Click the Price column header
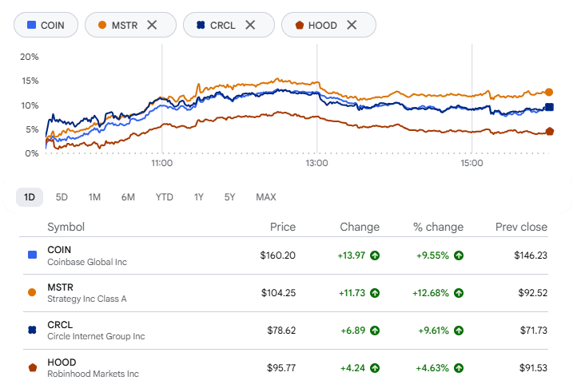573x392 pixels. 283,227
